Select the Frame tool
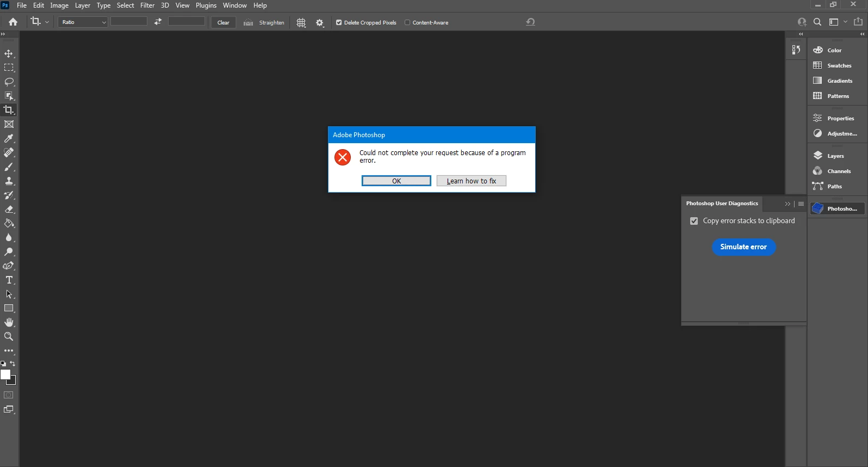Image resolution: width=868 pixels, height=467 pixels. point(9,124)
